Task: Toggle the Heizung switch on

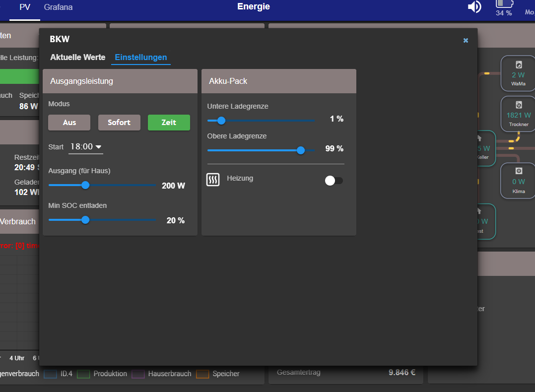Action: coord(334,181)
